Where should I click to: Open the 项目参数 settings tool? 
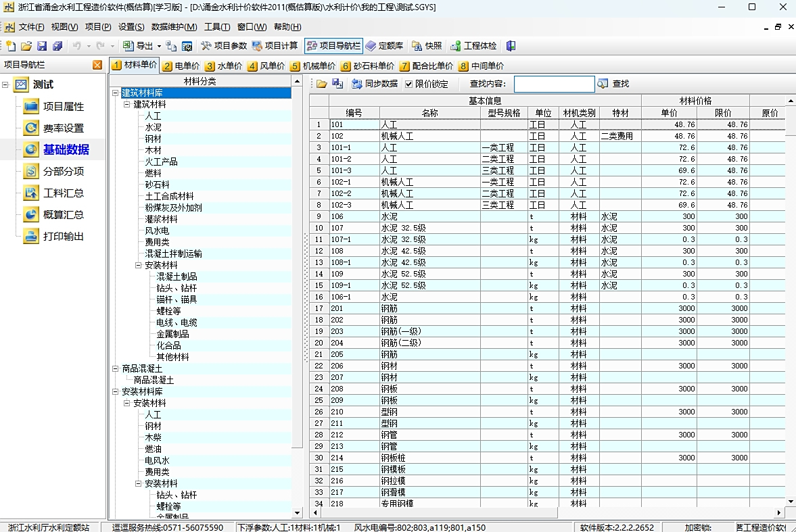[224, 46]
